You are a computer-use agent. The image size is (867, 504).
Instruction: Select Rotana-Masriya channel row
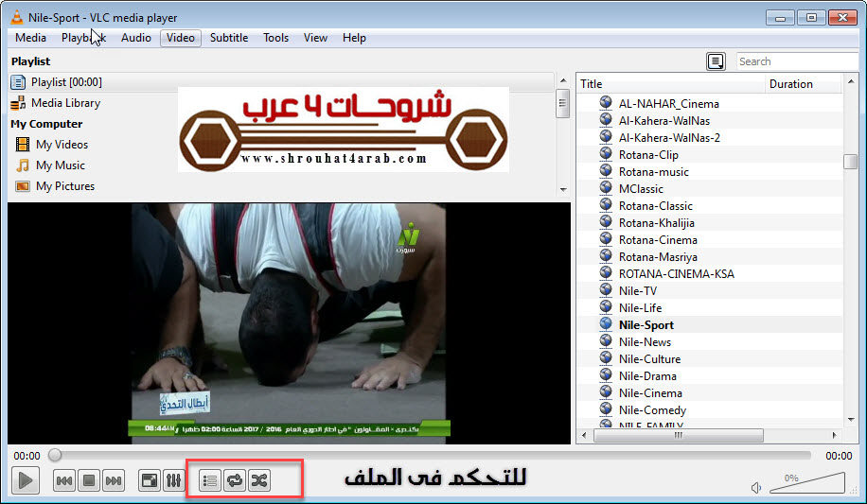710,257
